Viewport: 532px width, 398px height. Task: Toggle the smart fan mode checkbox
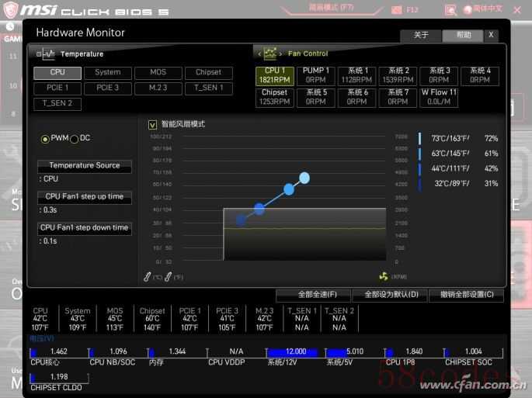coord(152,124)
